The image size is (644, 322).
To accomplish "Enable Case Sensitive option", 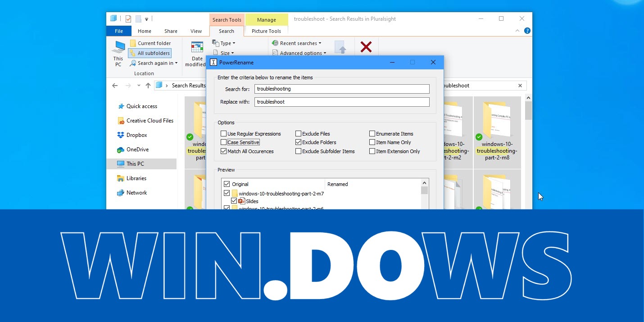I will tap(223, 142).
